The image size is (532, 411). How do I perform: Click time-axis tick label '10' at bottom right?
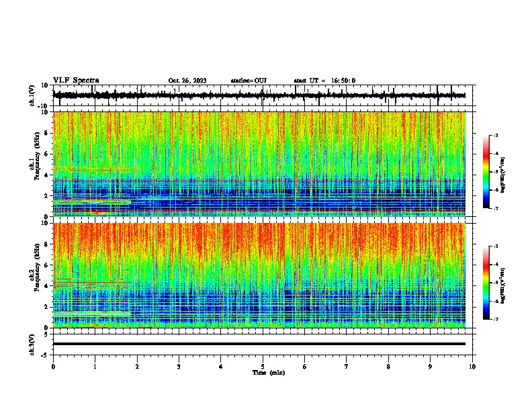[472, 367]
